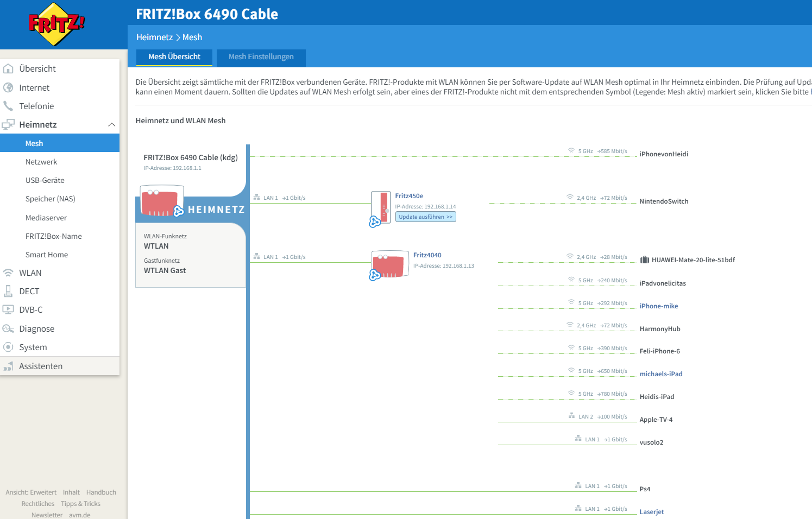
Task: Switch to Mesh Einstellungen tab
Action: [x=261, y=57]
